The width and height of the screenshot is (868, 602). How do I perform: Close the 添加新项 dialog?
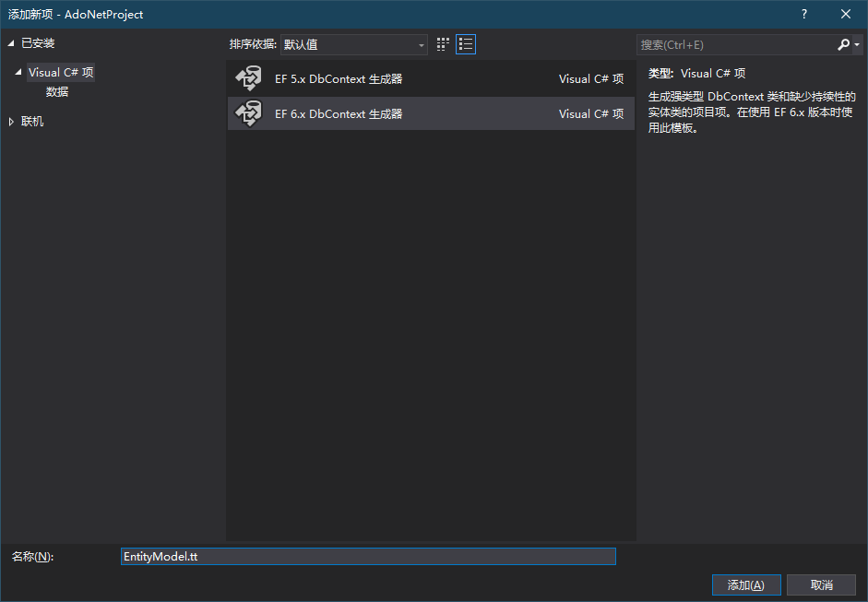pyautogui.click(x=846, y=14)
